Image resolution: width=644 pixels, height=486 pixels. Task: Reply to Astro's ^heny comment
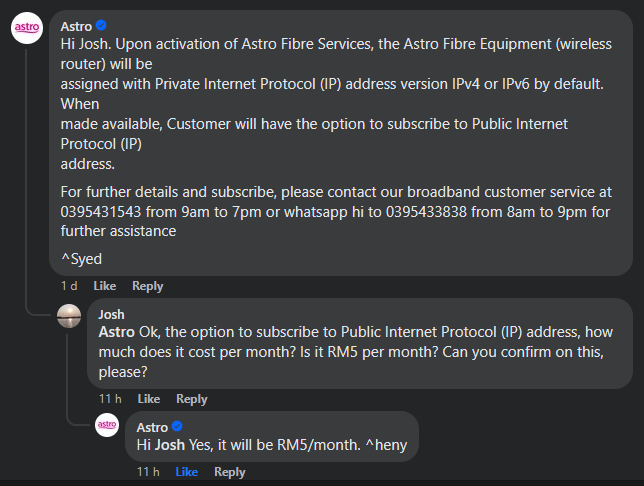(x=229, y=472)
